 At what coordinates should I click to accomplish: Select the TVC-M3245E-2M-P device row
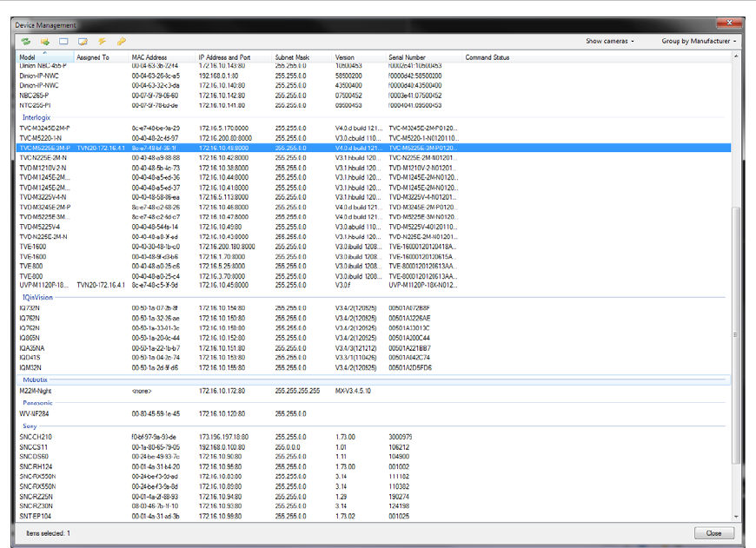click(374, 129)
